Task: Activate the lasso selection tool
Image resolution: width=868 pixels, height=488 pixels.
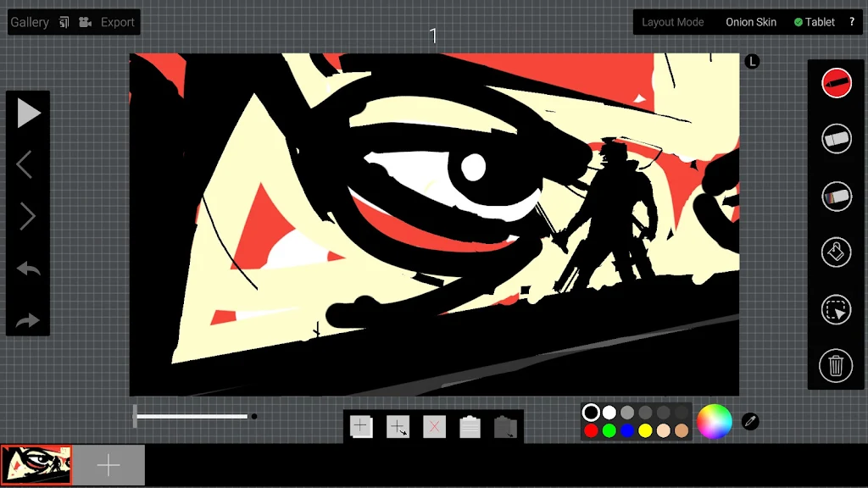Action: point(836,310)
